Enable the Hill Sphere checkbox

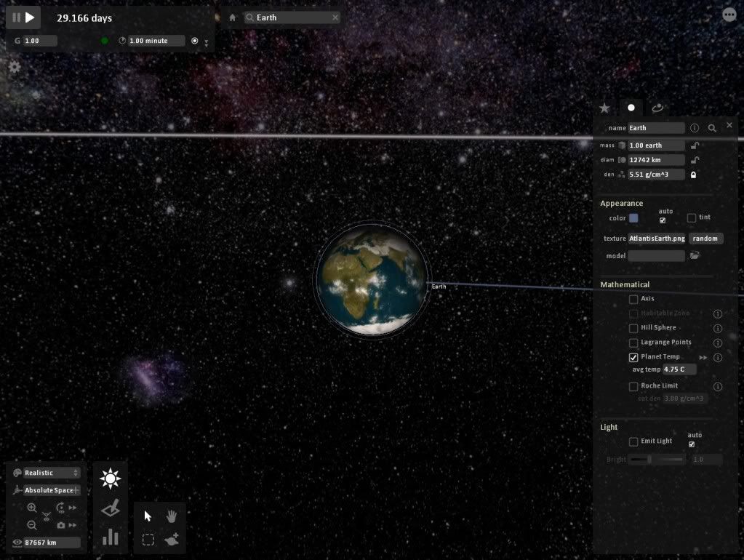pos(633,328)
